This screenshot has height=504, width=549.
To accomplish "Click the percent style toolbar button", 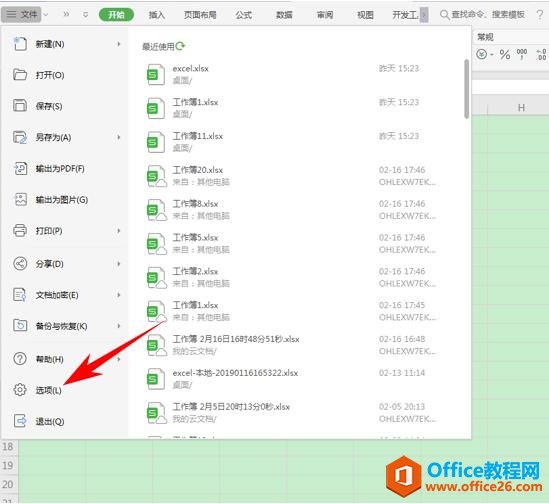I will point(505,54).
